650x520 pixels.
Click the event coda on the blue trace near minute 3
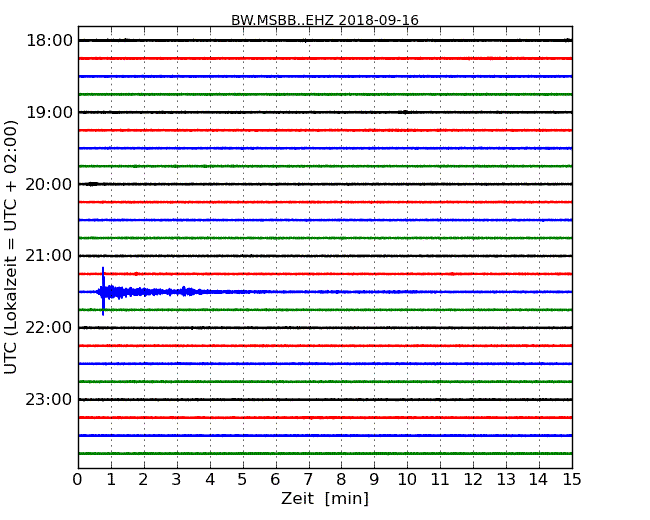coord(178,292)
